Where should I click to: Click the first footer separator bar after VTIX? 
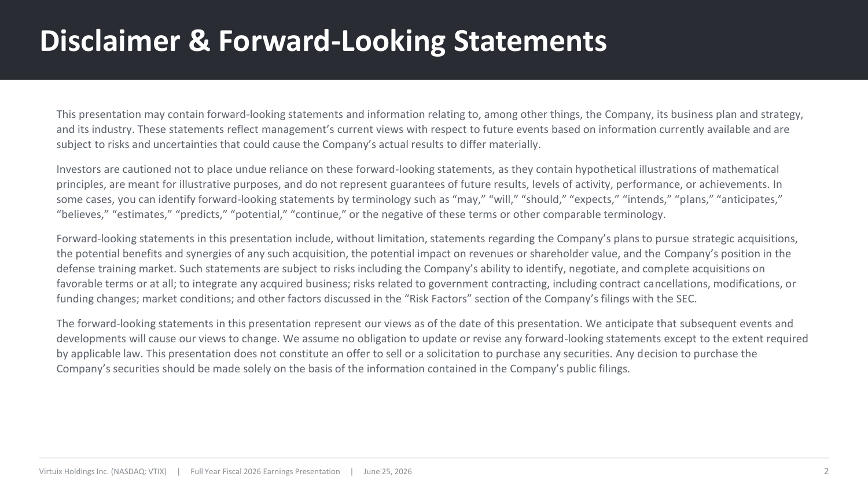click(178, 472)
